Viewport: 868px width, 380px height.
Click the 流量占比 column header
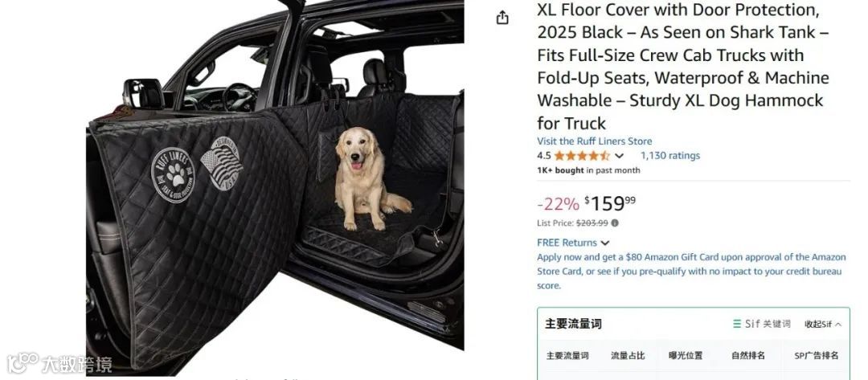(628, 356)
